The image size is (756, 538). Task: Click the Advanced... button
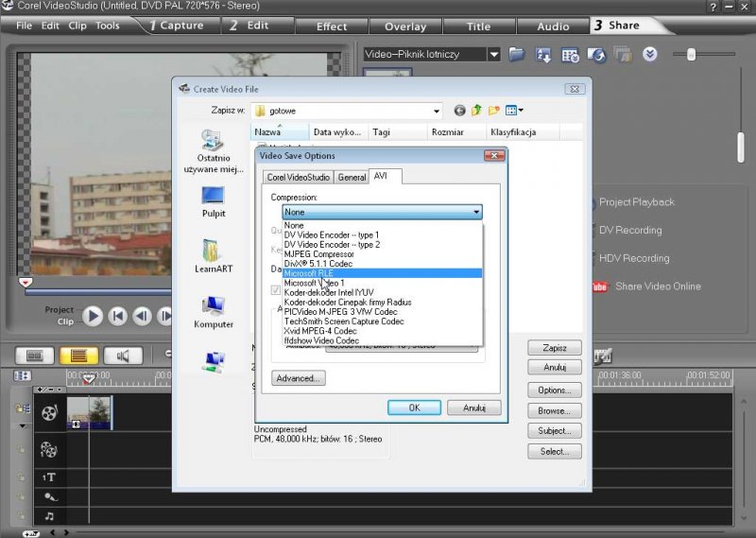pyautogui.click(x=299, y=378)
